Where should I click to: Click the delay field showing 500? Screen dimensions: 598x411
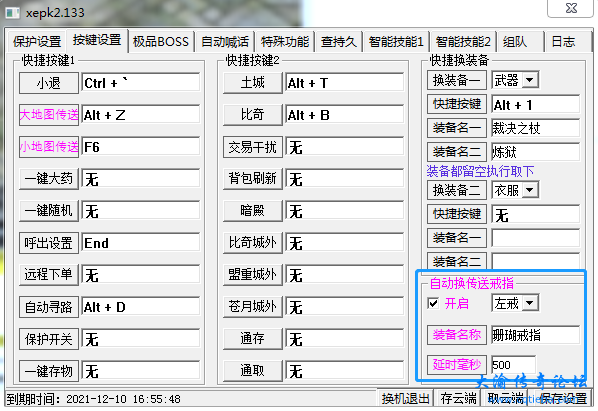tap(513, 365)
